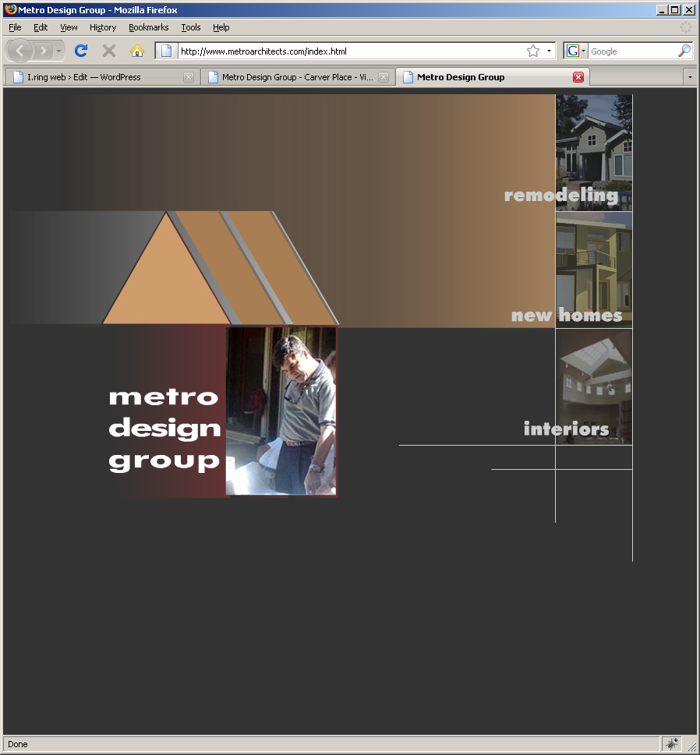
Task: Open the Help menu
Action: coord(221,27)
